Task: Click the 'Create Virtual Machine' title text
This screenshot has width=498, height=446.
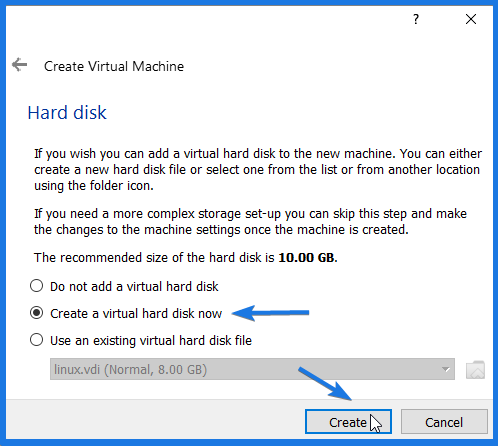Action: (114, 66)
